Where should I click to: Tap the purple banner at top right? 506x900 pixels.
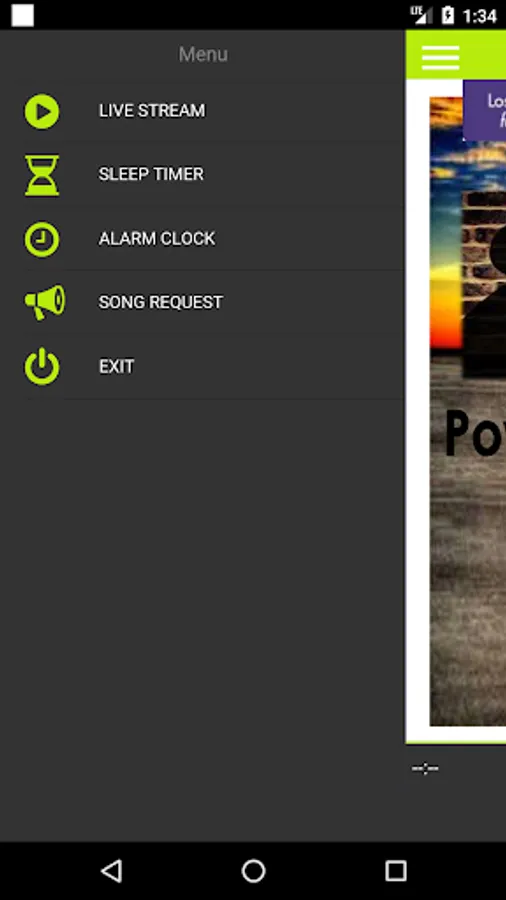click(x=485, y=111)
